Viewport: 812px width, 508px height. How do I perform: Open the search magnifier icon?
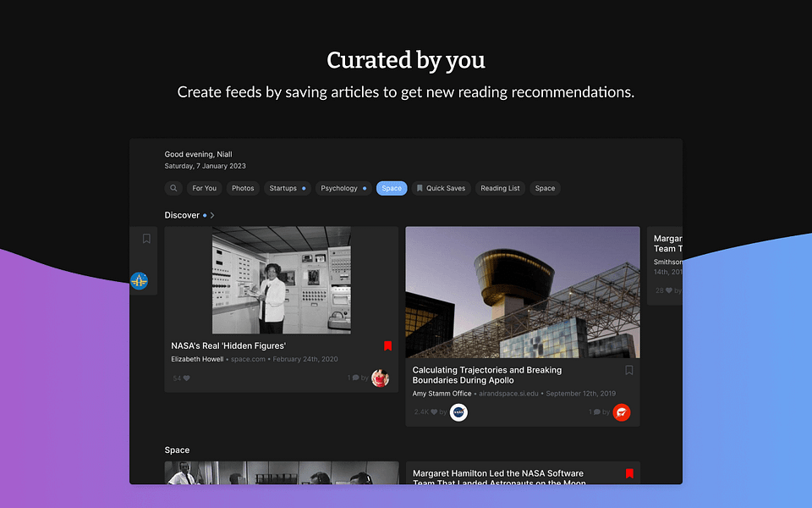(x=173, y=188)
